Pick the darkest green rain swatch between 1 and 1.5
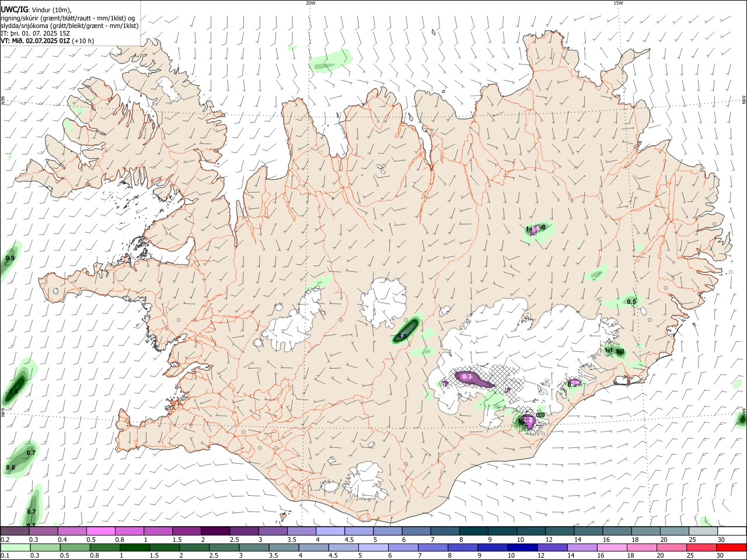Image resolution: width=747 pixels, height=560 pixels. coord(134,547)
